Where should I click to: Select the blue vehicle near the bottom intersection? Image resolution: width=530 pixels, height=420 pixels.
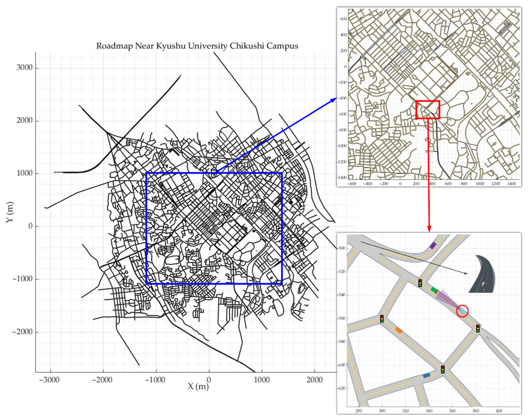[427, 375]
